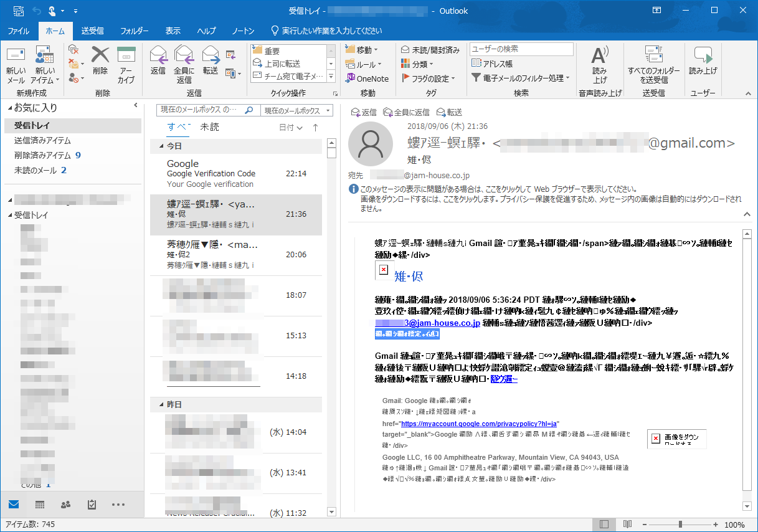Open the 送受信 (Send/Receive) tab
This screenshot has width=758, height=532.
click(93, 31)
